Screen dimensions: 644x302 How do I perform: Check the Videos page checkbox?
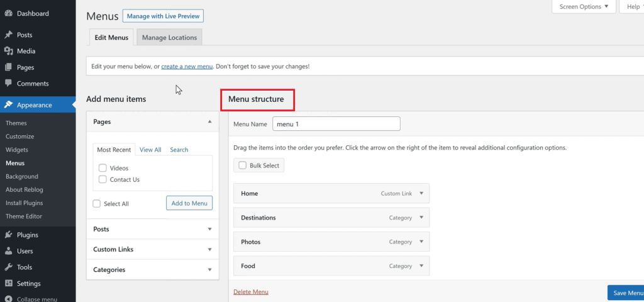[x=103, y=168]
